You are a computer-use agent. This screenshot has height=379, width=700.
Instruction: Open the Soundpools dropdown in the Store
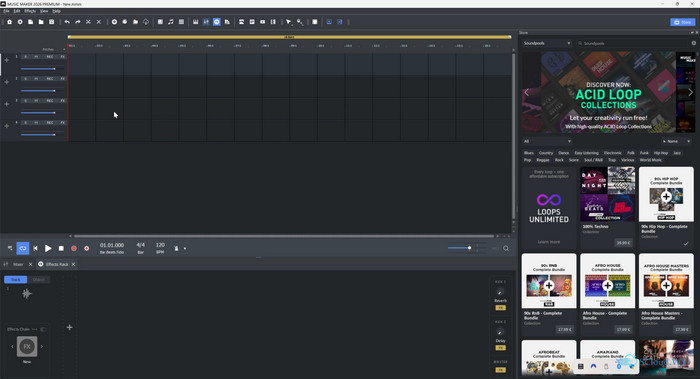coord(547,43)
